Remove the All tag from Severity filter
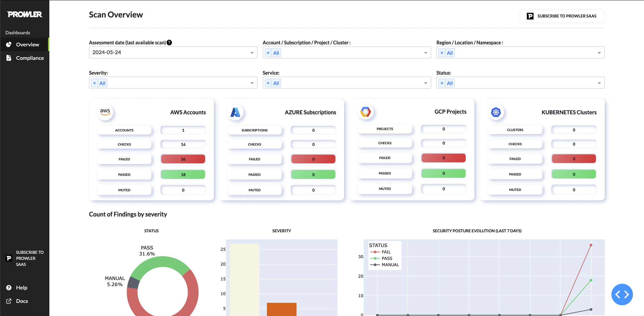 click(95, 83)
